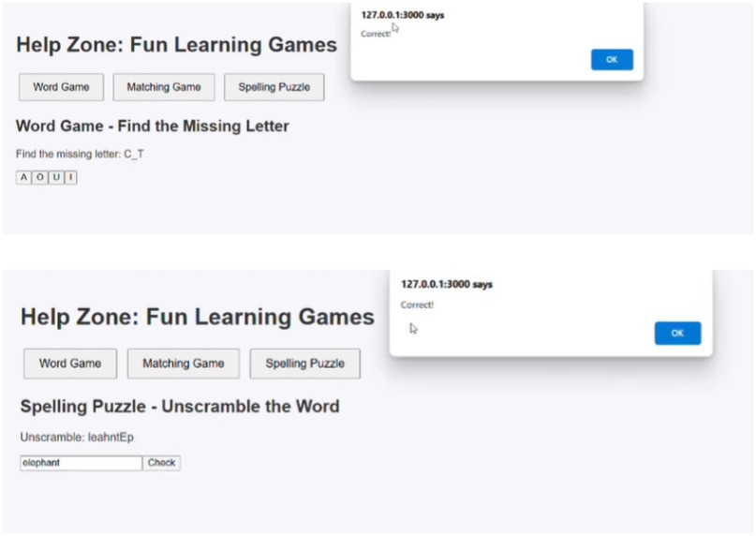Switch to Word Game from the Unscramble screen
This screenshot has height=536, width=756.
[x=70, y=364]
